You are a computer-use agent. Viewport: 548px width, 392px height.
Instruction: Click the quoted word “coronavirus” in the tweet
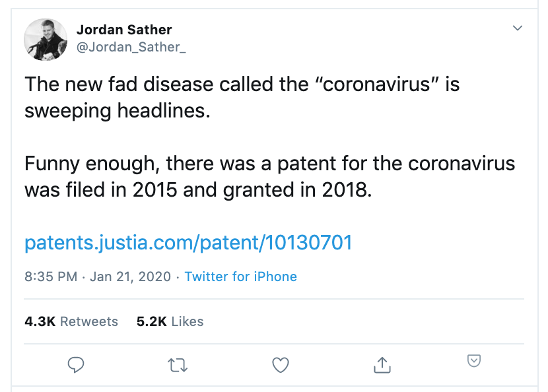click(377, 84)
